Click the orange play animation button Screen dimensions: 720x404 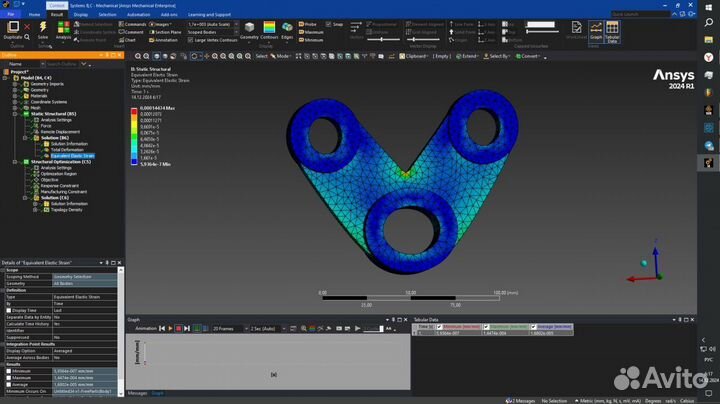[x=170, y=329]
